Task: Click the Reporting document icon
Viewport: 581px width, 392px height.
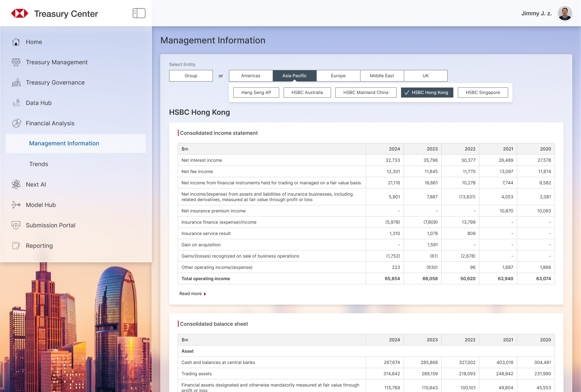Action: [x=16, y=246]
